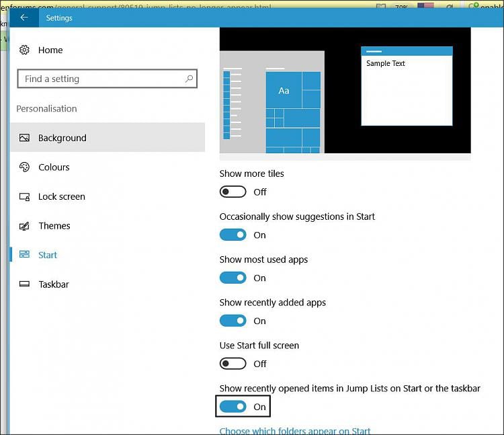Click the Aa tile in Start preview

click(284, 90)
